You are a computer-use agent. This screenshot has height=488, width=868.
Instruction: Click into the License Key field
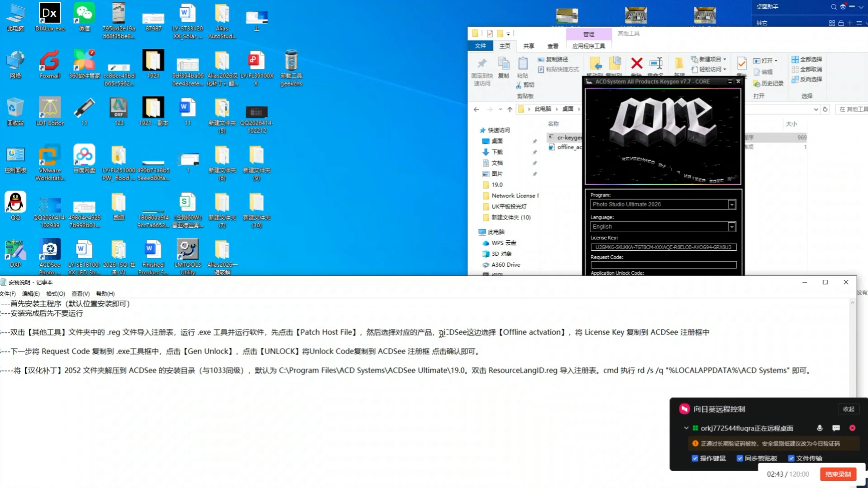663,247
